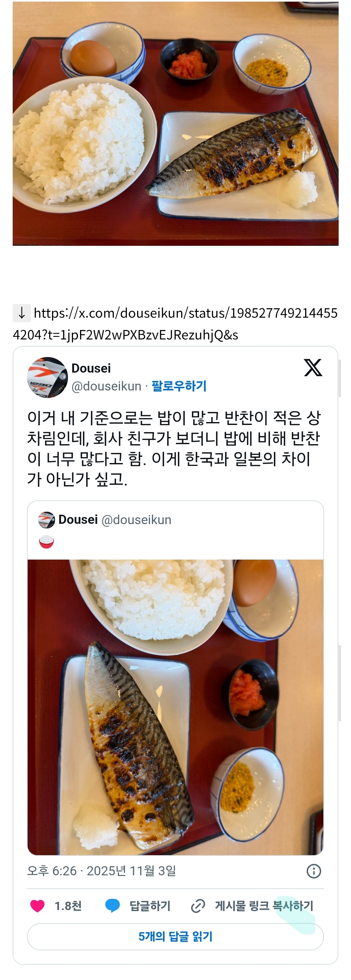The height and width of the screenshot is (980, 351).
Task: Follow Dousei via 팔로우하기 link
Action: pyautogui.click(x=179, y=386)
